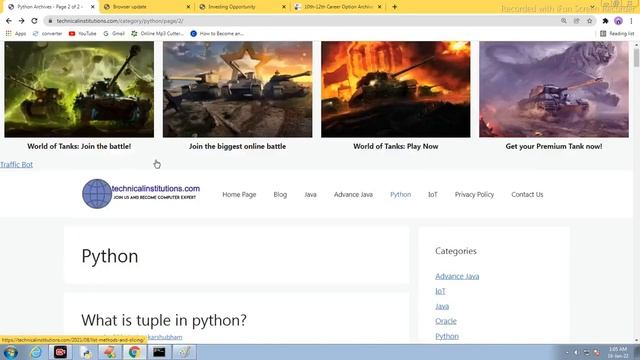640x360 pixels.
Task: Open the Reading list
Action: (x=617, y=33)
